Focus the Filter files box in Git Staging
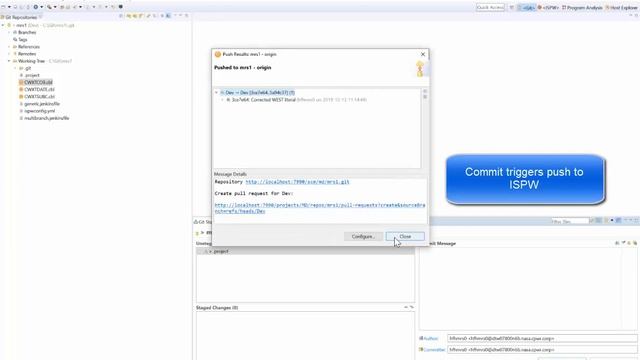640x360 pixels. (x=569, y=221)
